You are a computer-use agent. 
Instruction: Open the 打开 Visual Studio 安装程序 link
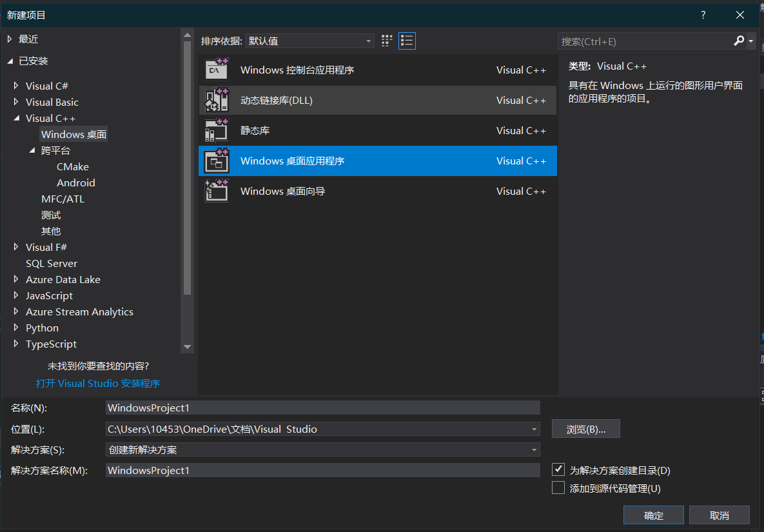tap(98, 384)
